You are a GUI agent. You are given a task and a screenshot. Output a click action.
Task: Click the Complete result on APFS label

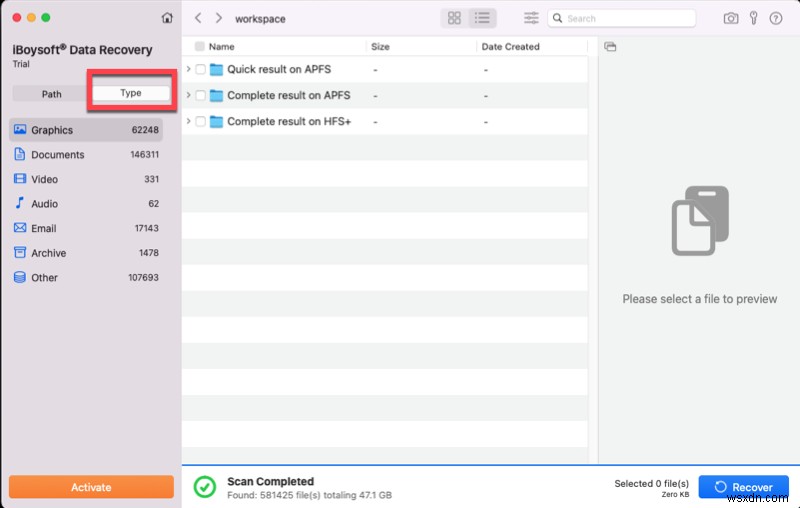289,95
